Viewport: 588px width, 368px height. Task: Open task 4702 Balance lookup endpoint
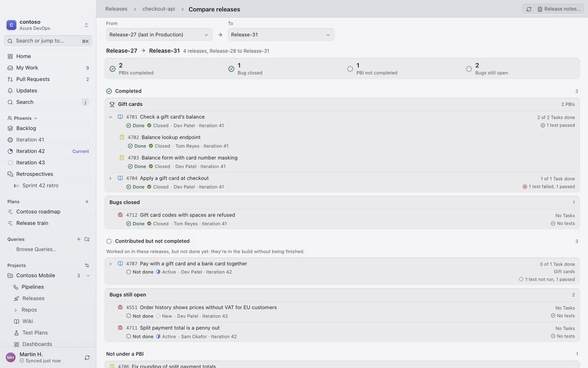[x=171, y=137]
